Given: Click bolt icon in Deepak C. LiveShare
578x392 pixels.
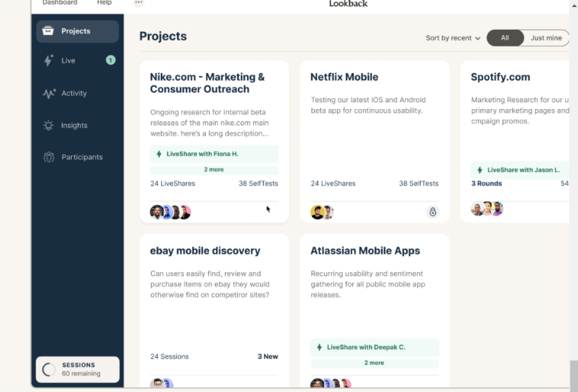Looking at the screenshot, I should [320, 347].
